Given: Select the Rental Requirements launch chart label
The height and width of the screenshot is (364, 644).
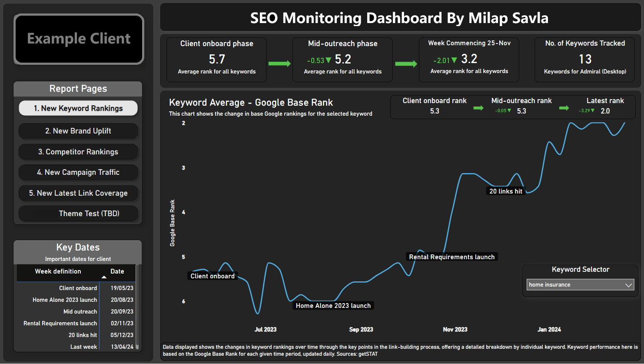Looking at the screenshot, I should [x=451, y=257].
